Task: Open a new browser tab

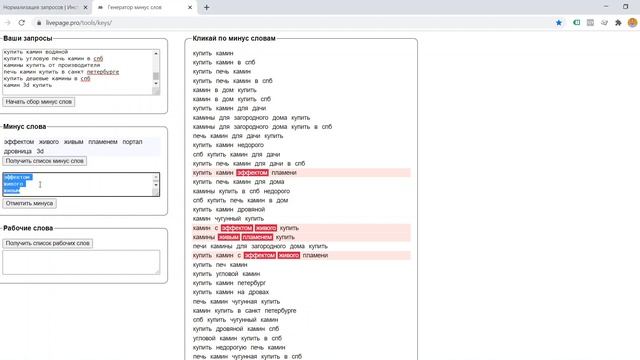Action: click(207, 7)
